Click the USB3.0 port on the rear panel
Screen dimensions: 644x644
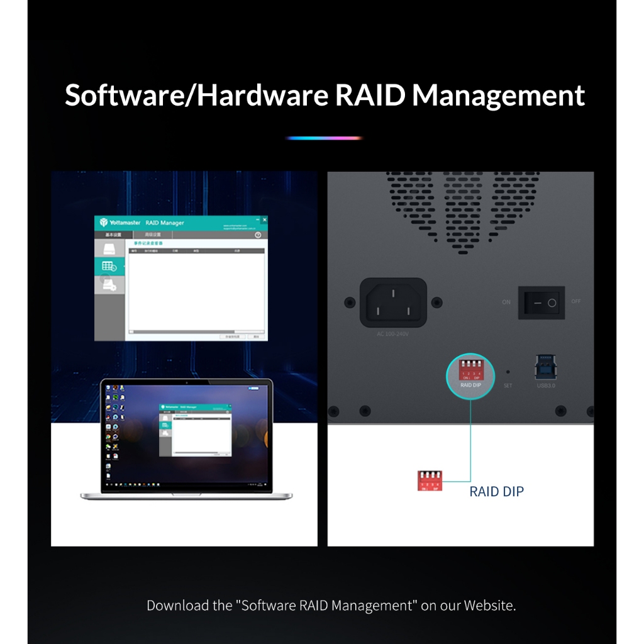545,367
